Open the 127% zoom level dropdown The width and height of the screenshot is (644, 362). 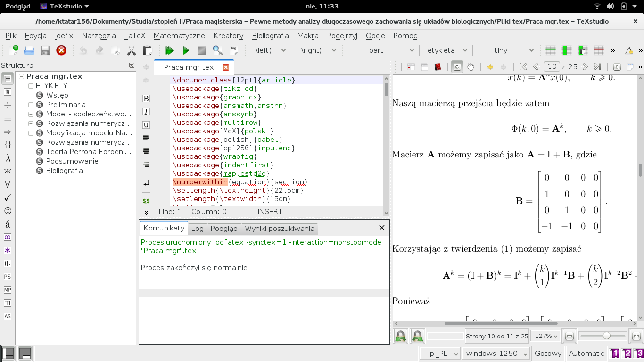[x=545, y=336]
